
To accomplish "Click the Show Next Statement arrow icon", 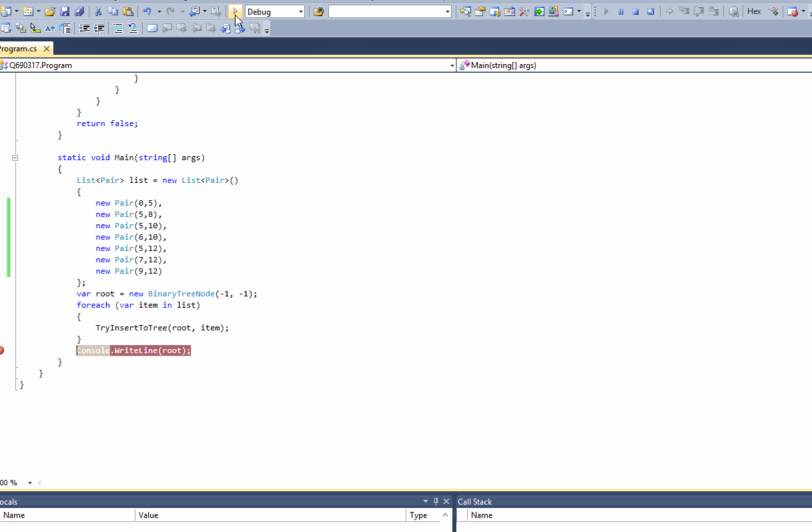I will tap(670, 11).
